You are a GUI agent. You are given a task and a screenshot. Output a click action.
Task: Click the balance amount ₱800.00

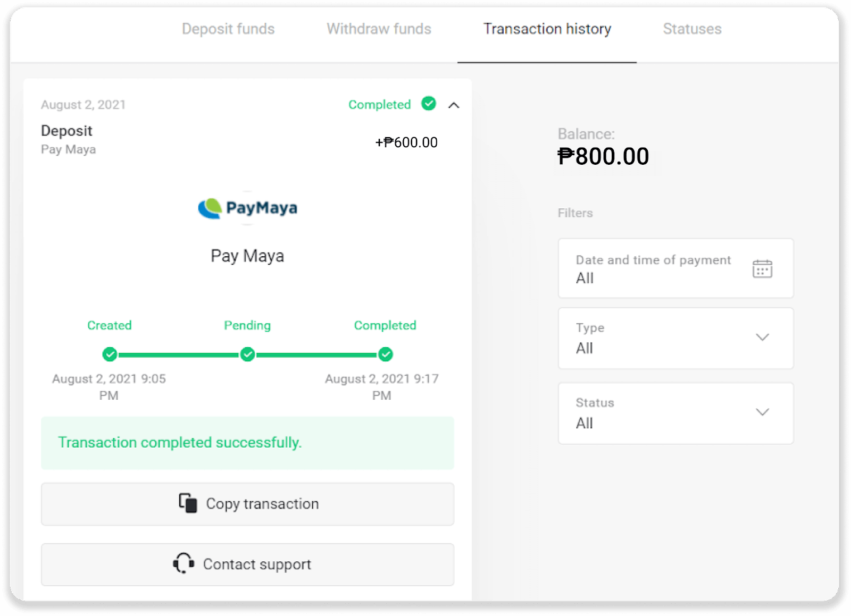click(603, 156)
